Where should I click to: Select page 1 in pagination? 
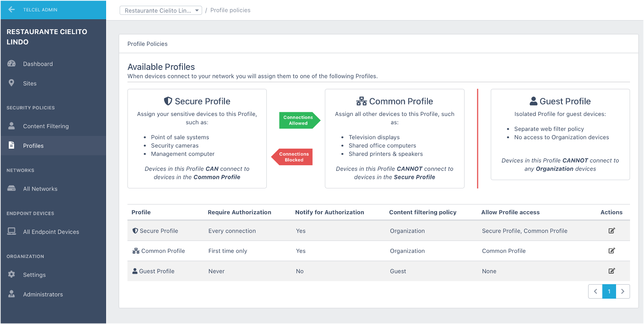[609, 291]
